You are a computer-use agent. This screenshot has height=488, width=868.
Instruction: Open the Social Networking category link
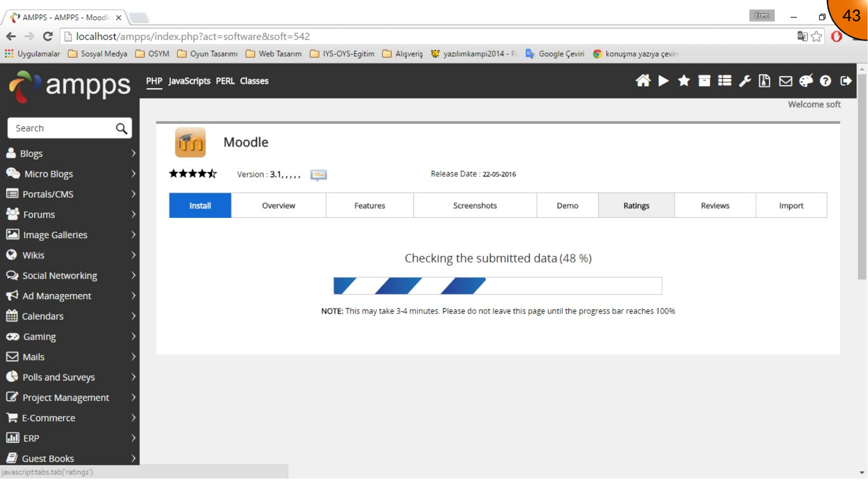(x=60, y=276)
